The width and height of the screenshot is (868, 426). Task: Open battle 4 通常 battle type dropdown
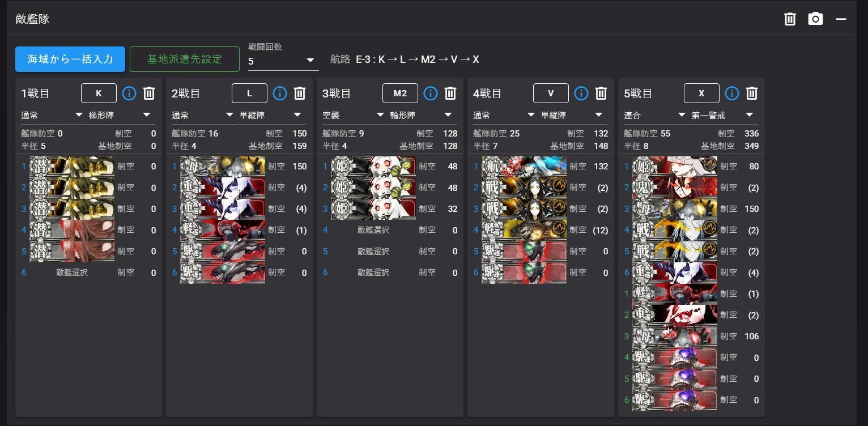(504, 116)
